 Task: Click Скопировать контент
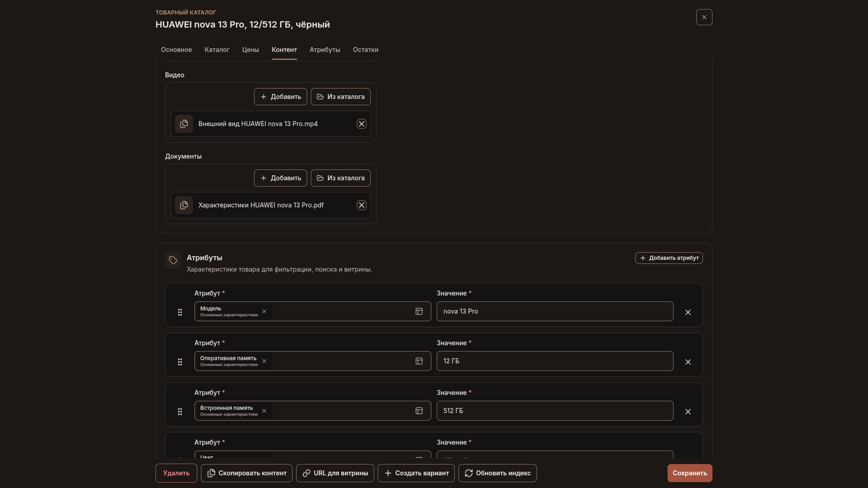(247, 473)
